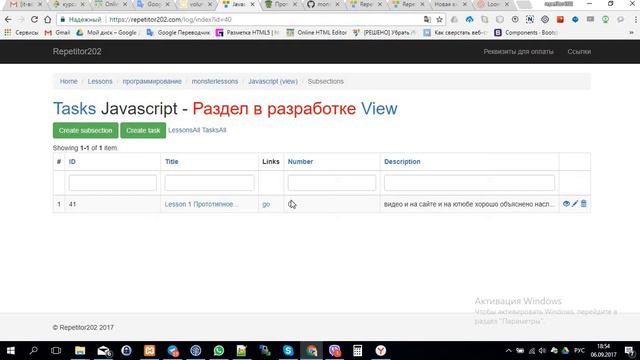Go back with the browser back arrow
The image size is (640, 360).
pyautogui.click(x=8, y=20)
